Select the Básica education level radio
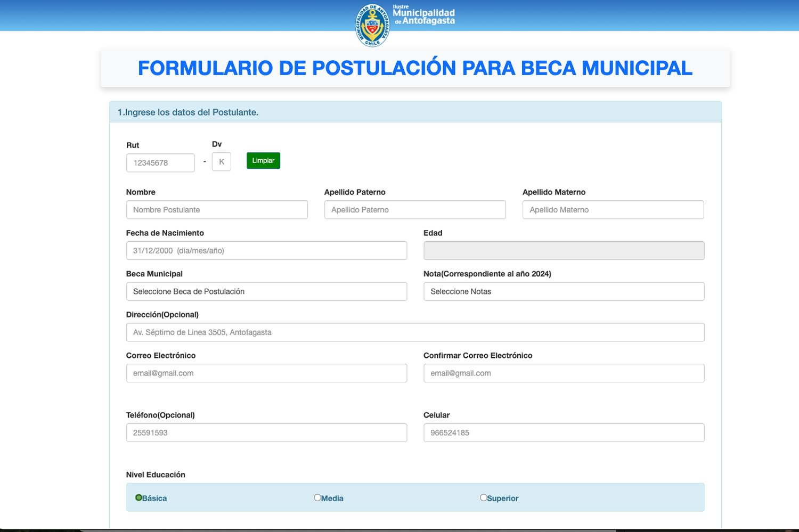 [138, 497]
